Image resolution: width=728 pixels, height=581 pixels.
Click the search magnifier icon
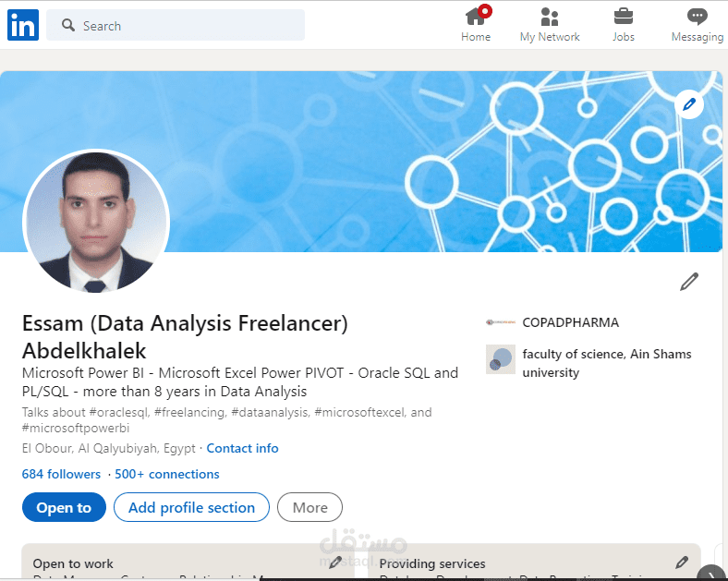point(68,25)
